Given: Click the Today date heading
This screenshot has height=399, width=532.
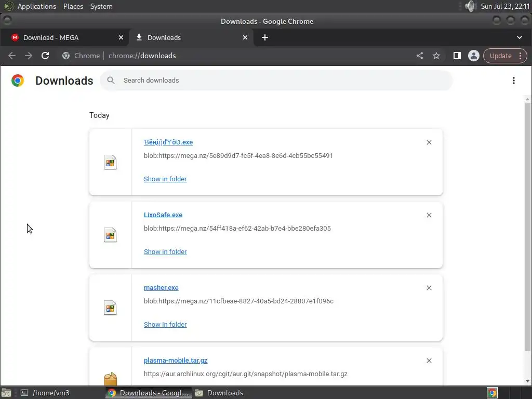Looking at the screenshot, I should pyautogui.click(x=99, y=115).
